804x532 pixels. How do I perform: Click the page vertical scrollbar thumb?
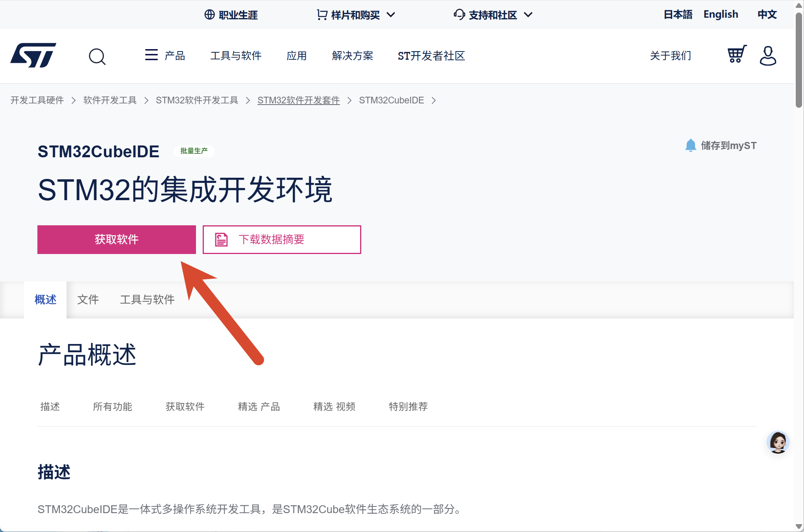pos(799,59)
